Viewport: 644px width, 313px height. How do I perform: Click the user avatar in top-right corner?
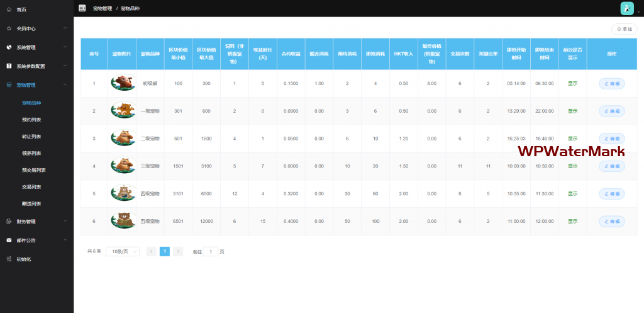pos(626,8)
